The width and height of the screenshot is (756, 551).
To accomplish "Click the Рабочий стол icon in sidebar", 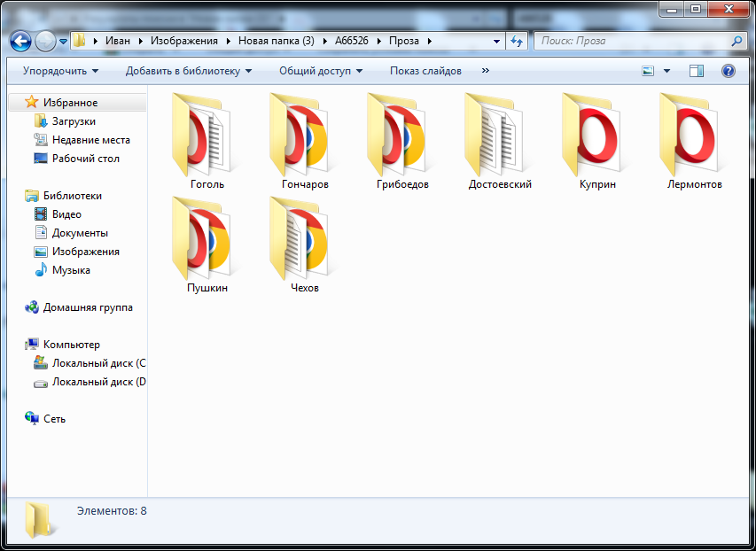I will coord(41,158).
